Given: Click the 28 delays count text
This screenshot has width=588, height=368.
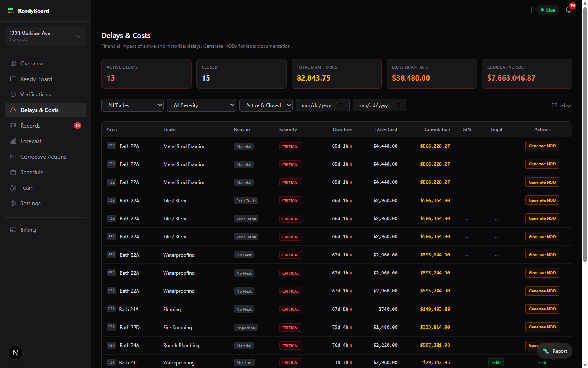Looking at the screenshot, I should 562,105.
